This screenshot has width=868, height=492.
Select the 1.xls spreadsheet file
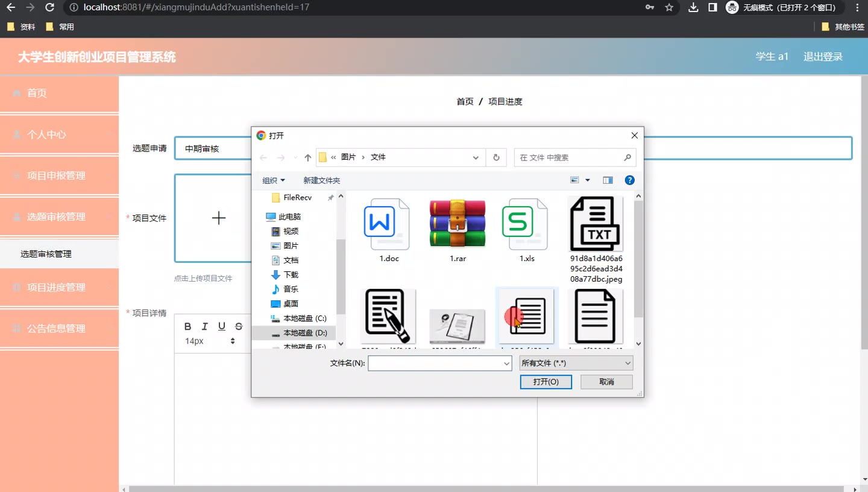pos(527,231)
